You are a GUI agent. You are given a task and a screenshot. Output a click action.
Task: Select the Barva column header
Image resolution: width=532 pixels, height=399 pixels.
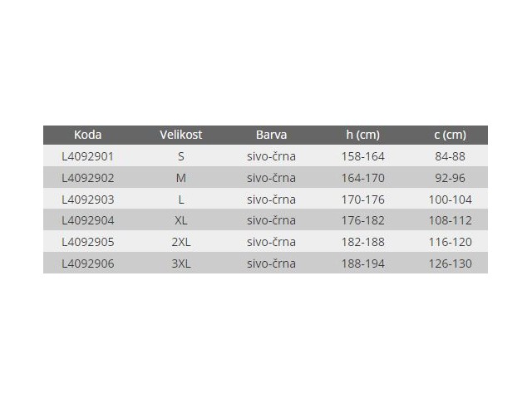[x=271, y=135]
